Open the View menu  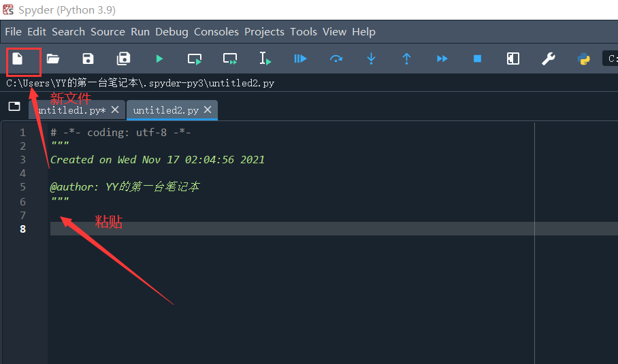334,31
